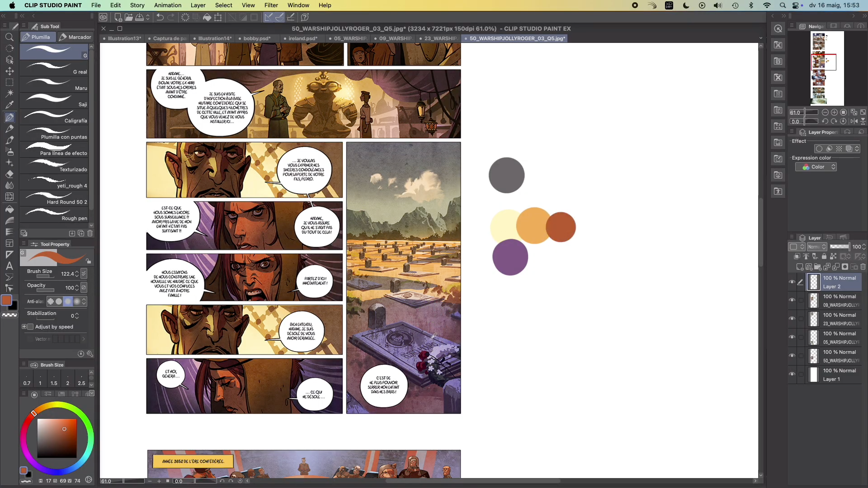Screen dimensions: 868x488
Task: Choose the Texturizado brush
Action: point(54,166)
